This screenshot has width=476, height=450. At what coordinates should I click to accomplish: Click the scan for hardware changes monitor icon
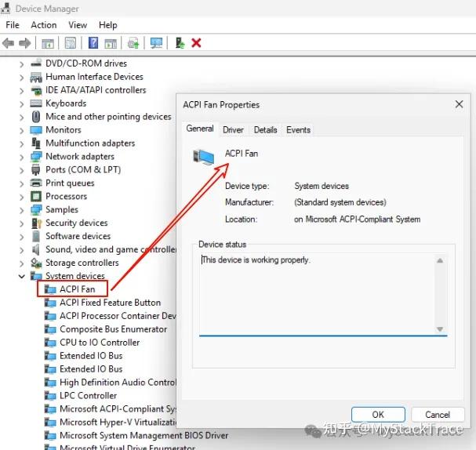tap(156, 43)
